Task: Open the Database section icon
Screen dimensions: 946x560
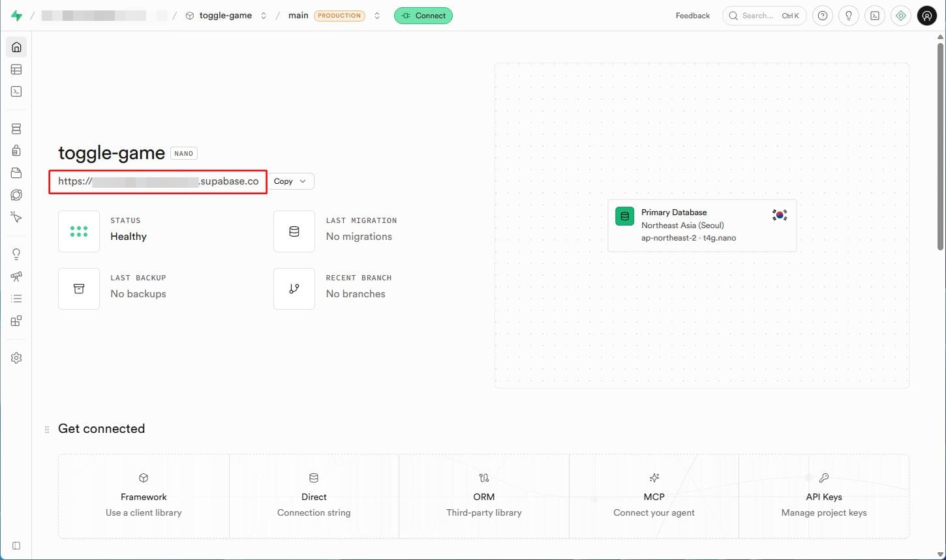Action: click(16, 129)
